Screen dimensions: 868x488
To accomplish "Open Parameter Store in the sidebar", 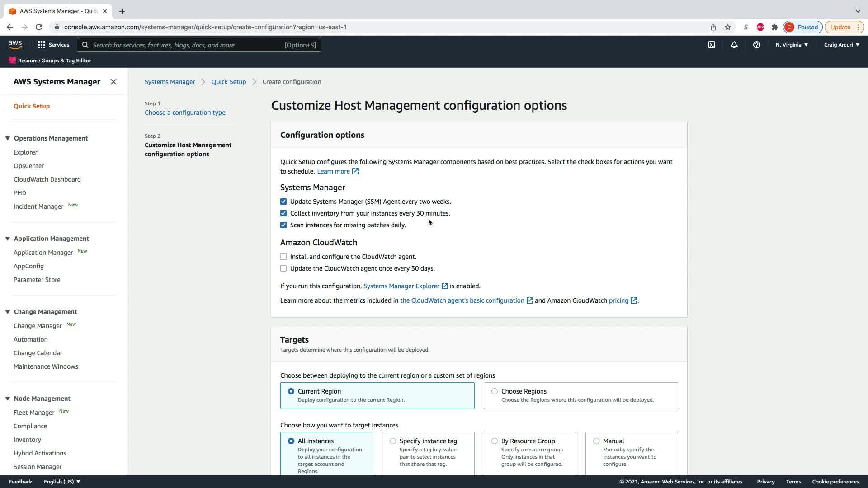I will [x=37, y=280].
